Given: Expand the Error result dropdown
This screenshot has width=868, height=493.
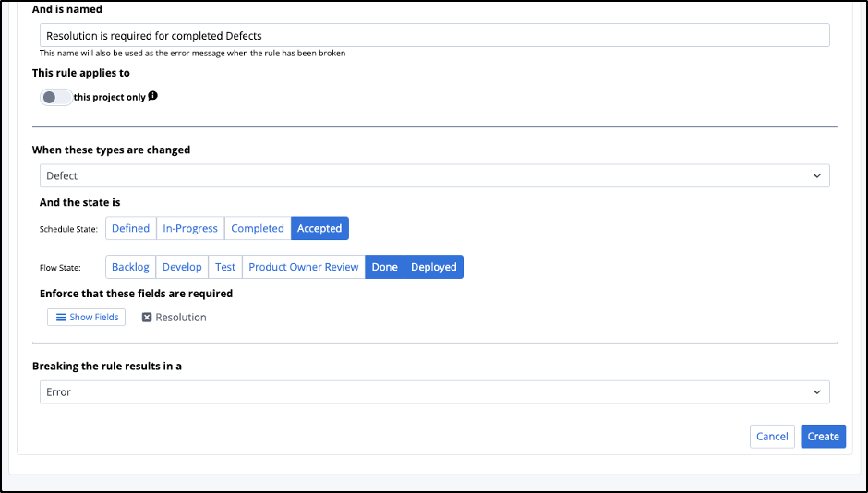Looking at the screenshot, I should pos(434,392).
